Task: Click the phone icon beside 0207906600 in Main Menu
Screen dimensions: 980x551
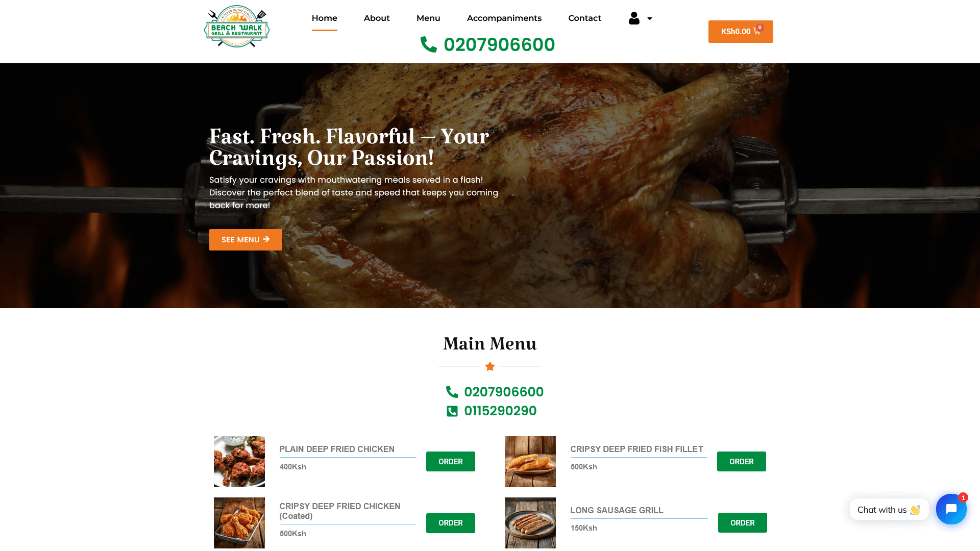Action: click(452, 392)
